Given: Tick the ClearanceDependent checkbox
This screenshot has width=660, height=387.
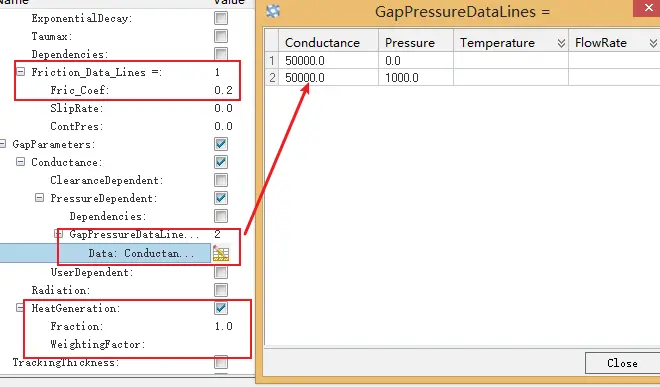Looking at the screenshot, I should (221, 180).
